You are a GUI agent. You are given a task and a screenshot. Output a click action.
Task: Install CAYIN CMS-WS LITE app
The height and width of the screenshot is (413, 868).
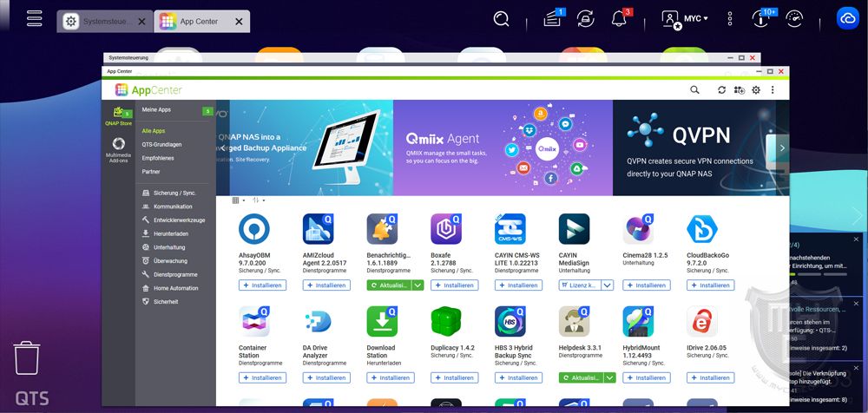point(519,285)
